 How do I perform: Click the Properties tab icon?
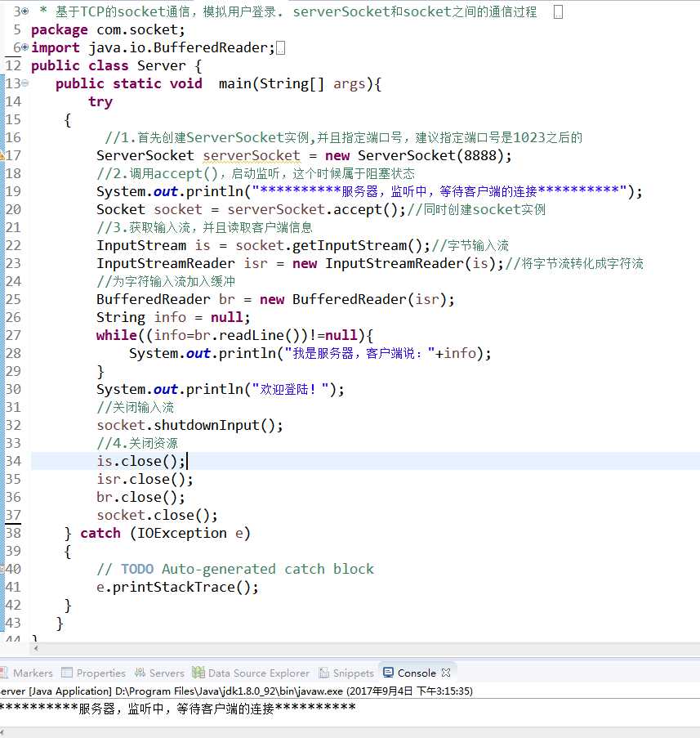click(x=67, y=673)
